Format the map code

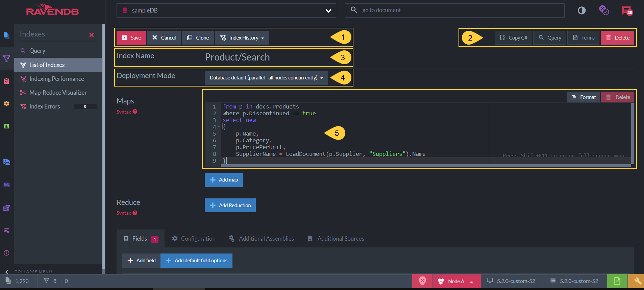(584, 97)
